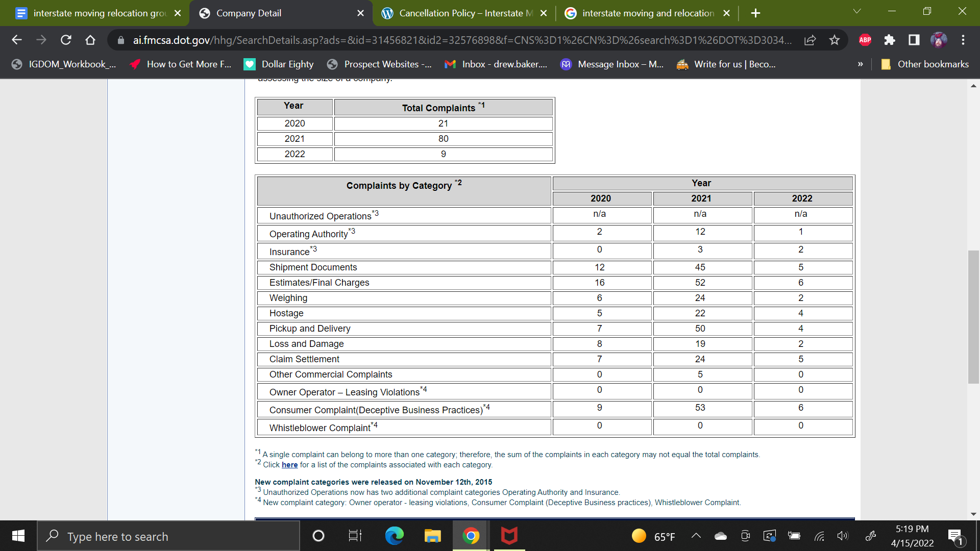The width and height of the screenshot is (980, 551).
Task: Open the Wi-Fi network icon
Action: coord(819,536)
